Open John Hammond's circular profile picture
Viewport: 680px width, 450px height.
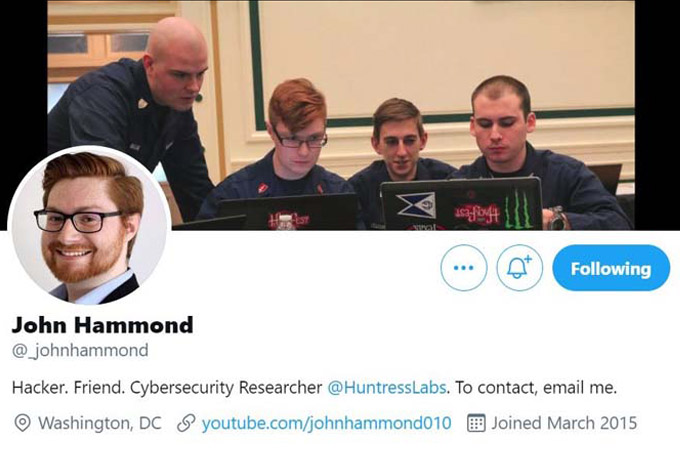[90, 226]
